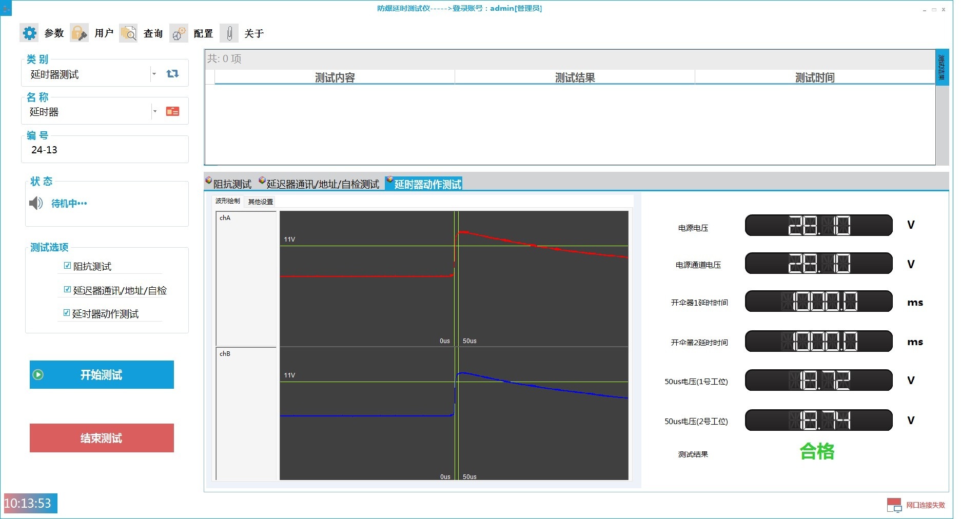Open the 配置 menu
The height and width of the screenshot is (519, 980).
click(203, 33)
